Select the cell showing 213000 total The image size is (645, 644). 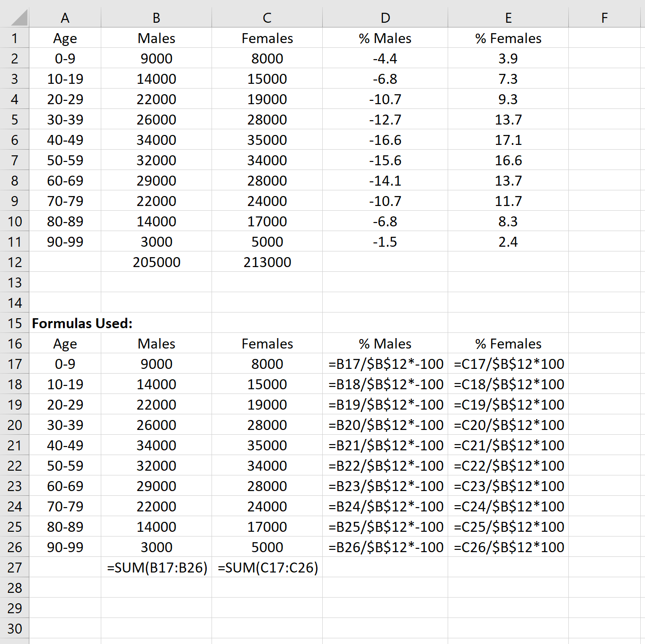coord(267,262)
